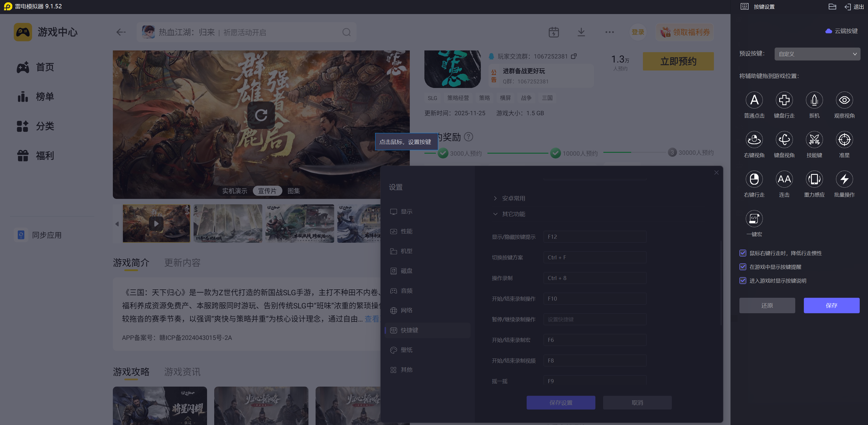
Task: Open the 性能 settings tab
Action: click(406, 231)
